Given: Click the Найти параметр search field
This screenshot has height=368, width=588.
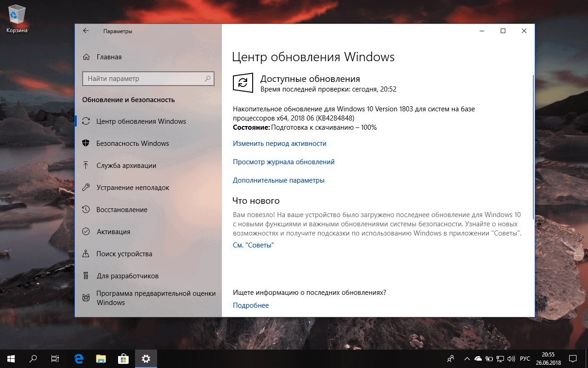Looking at the screenshot, I should point(148,79).
